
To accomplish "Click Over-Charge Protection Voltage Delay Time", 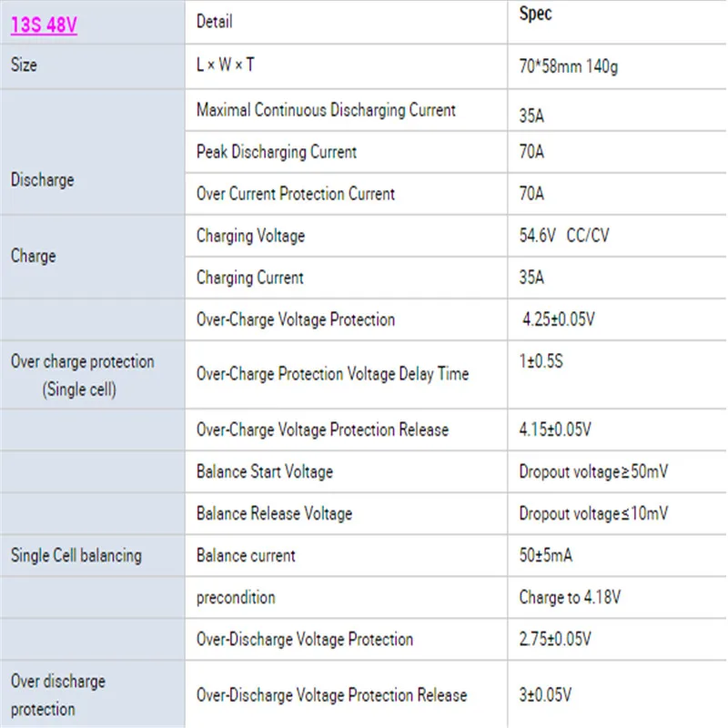I will [x=332, y=374].
